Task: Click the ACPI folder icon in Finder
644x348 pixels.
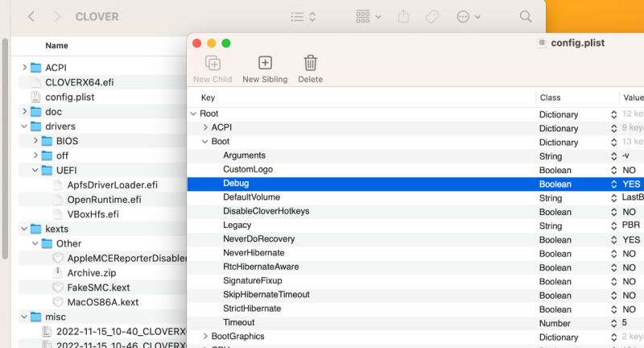Action: [x=36, y=68]
